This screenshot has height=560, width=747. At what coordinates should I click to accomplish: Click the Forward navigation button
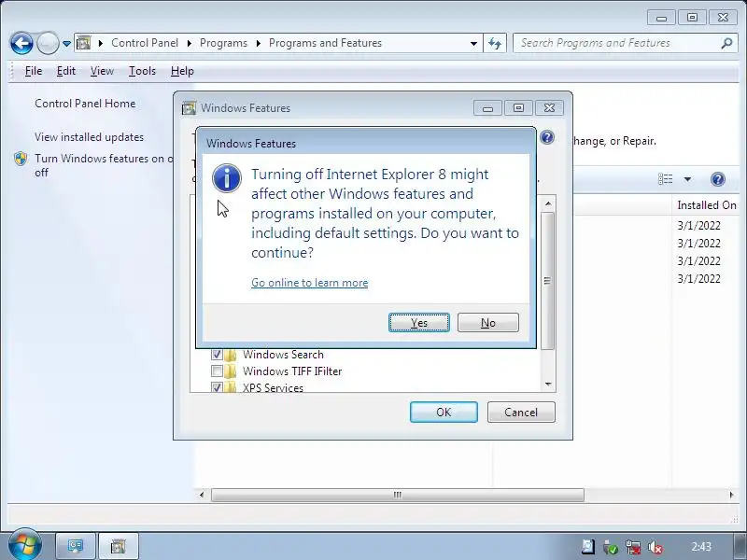[48, 43]
